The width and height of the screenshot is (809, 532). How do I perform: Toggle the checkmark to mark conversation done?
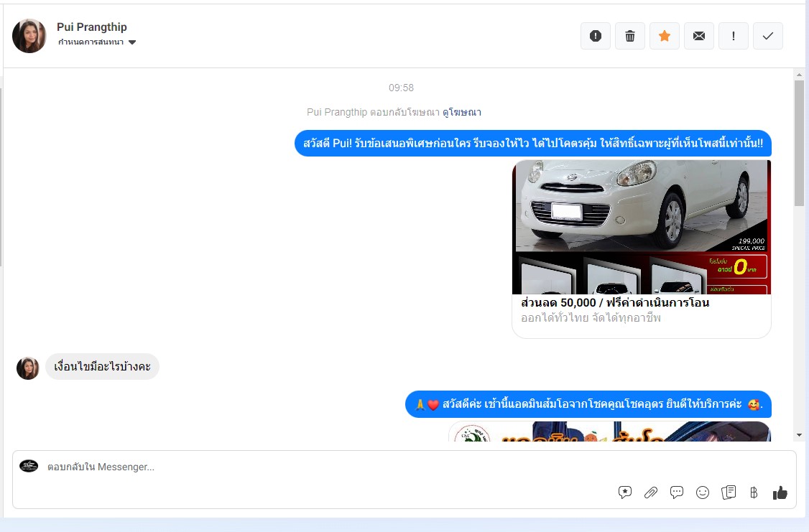pos(768,36)
